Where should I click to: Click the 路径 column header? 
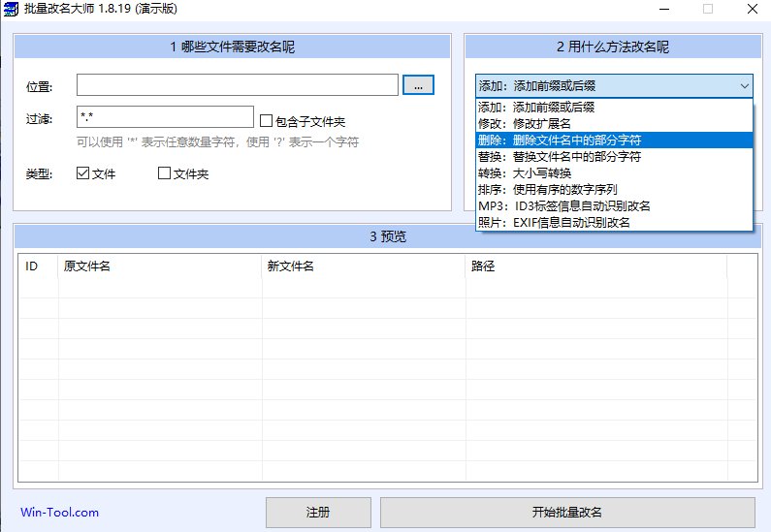click(x=596, y=266)
